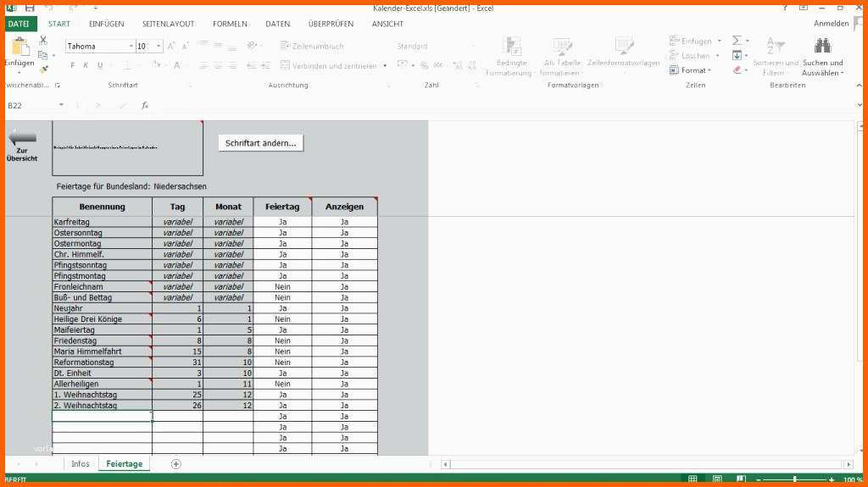Click the Zur Übersicht arrow icon
This screenshot has width=868, height=487.
point(21,138)
